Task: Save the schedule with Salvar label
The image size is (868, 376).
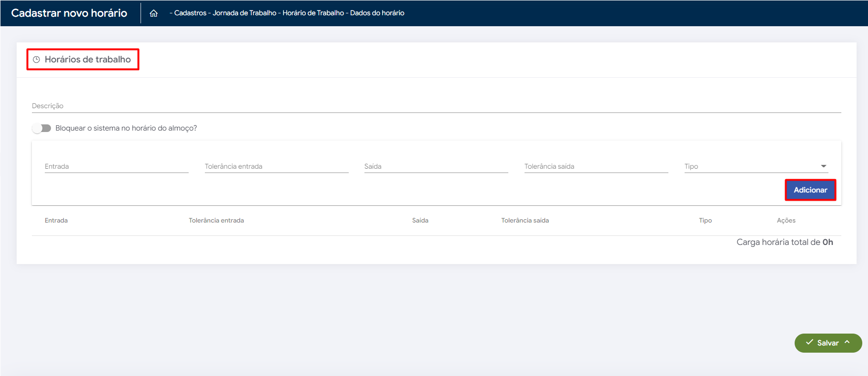Action: 828,343
